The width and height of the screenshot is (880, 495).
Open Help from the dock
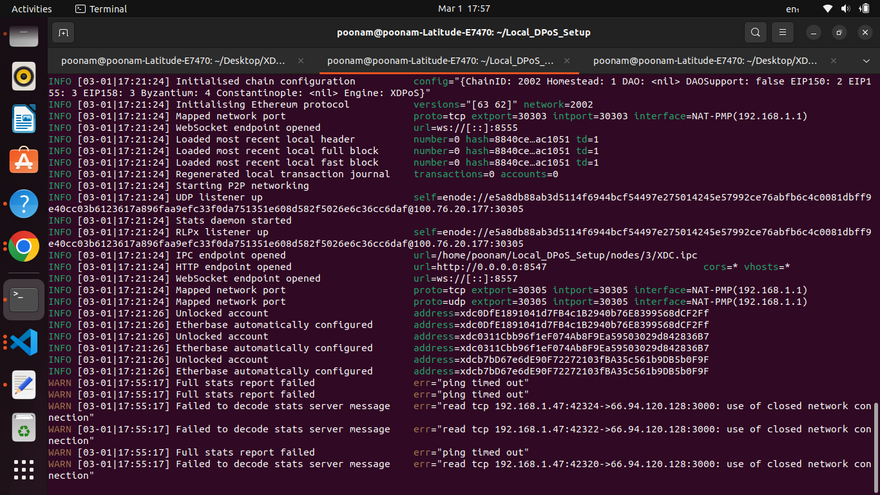(x=24, y=204)
